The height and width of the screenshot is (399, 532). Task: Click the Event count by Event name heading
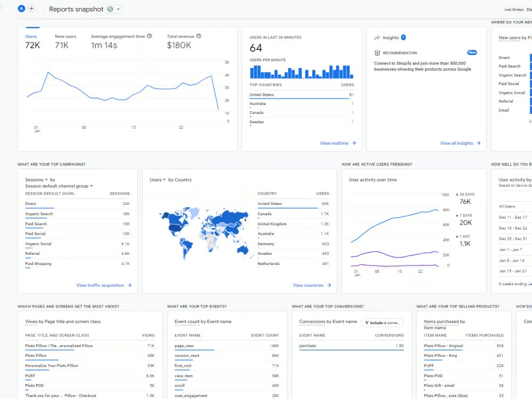[203, 322]
